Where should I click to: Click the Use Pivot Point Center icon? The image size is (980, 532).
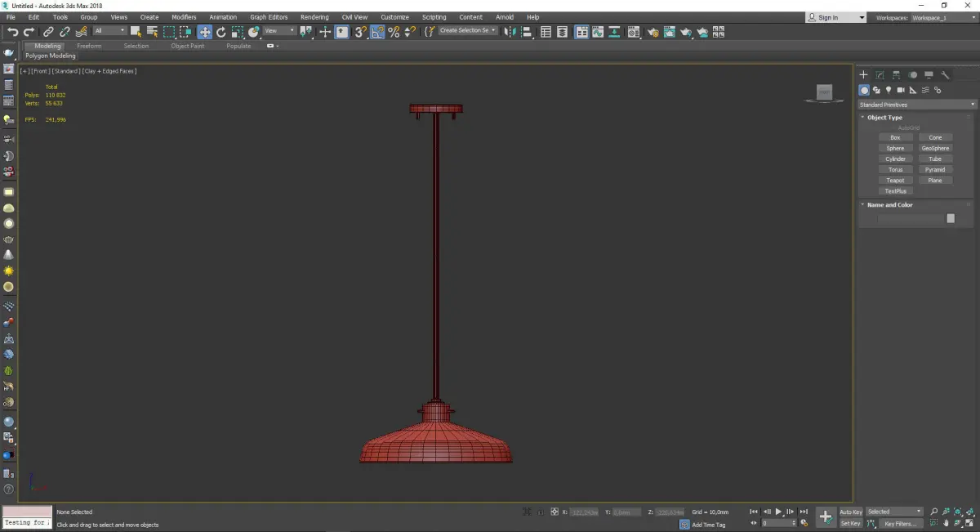click(x=305, y=32)
